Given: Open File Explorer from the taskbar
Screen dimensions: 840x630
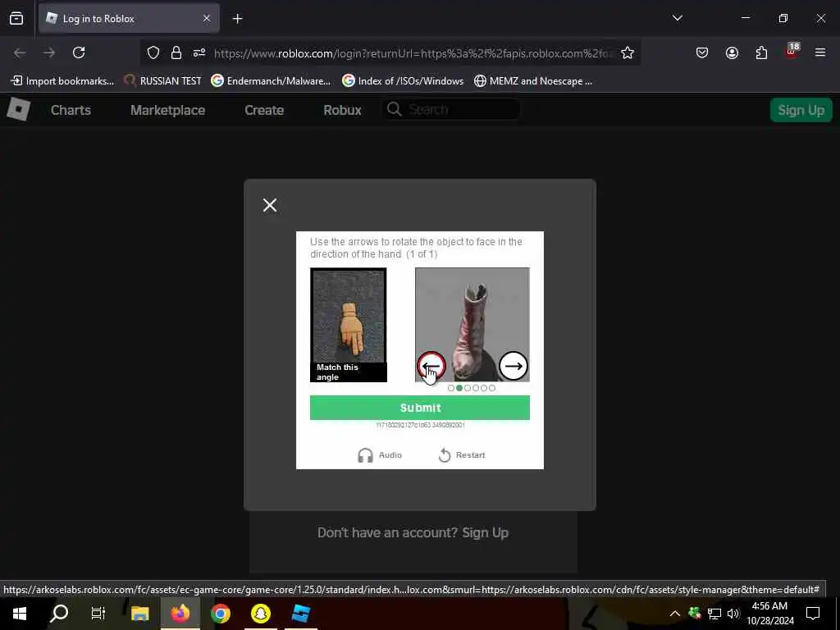Looking at the screenshot, I should 139,614.
